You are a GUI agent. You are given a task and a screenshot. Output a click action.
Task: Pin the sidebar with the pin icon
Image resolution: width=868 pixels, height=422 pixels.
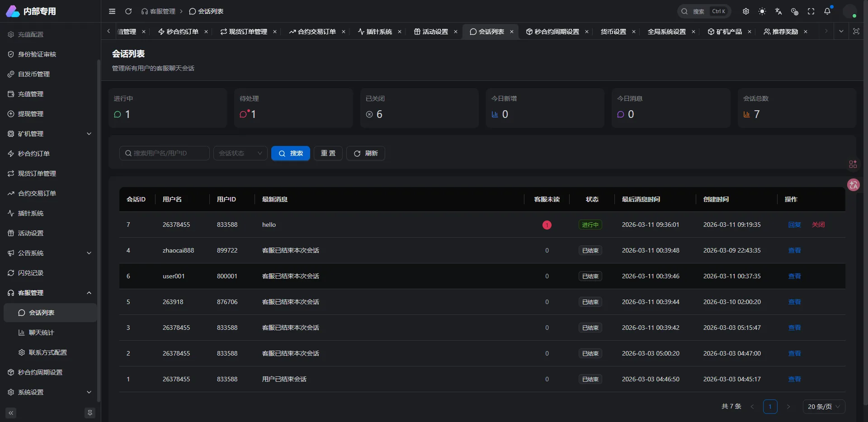(x=90, y=413)
